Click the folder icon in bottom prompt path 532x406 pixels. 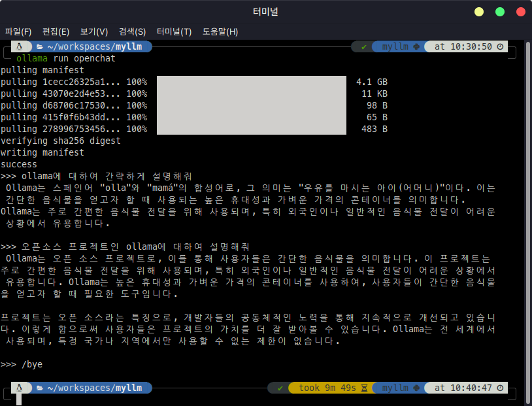(40, 388)
